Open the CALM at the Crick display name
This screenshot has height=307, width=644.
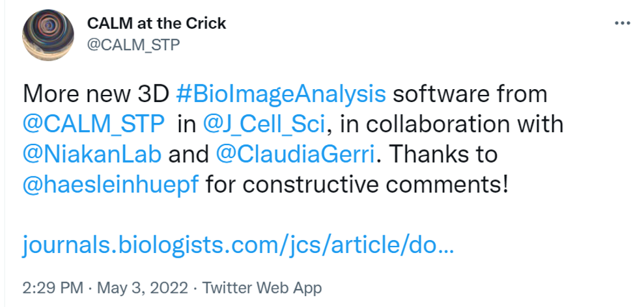point(156,24)
